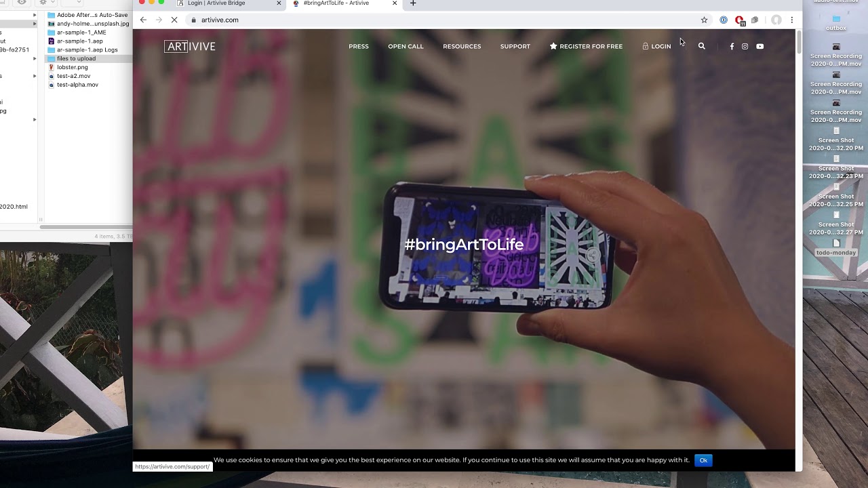This screenshot has height=488, width=868.
Task: Switch to the #bringArtToLife - Artivive tab
Action: pos(343,3)
